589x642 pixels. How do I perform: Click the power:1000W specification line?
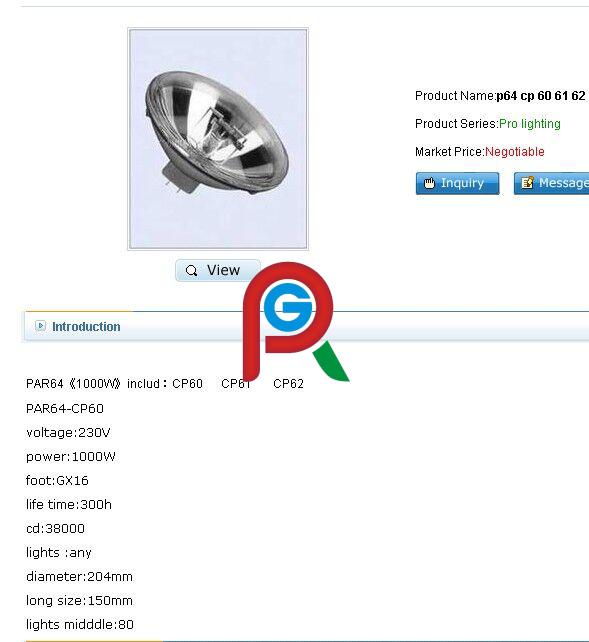pos(71,457)
